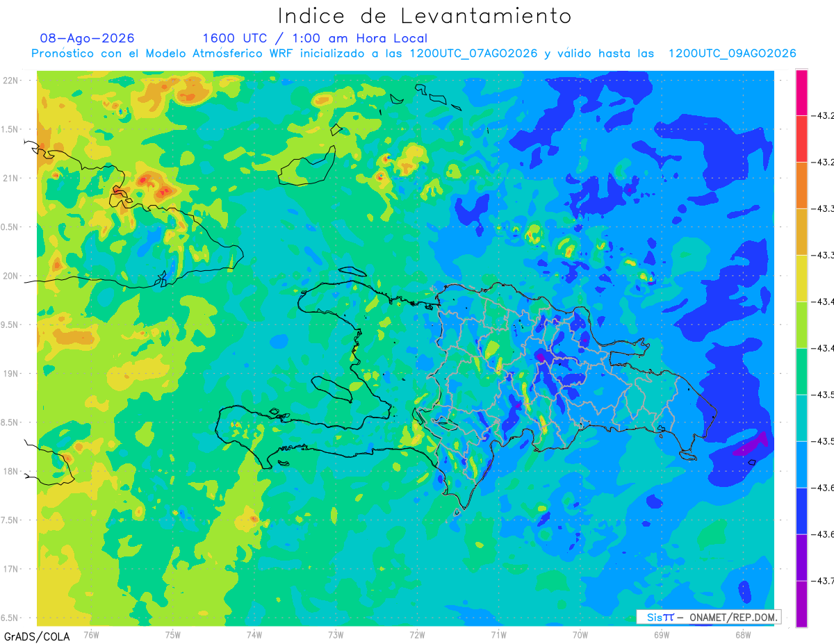Click the '72W' longitude label
The height and width of the screenshot is (644, 834).
coord(417,634)
